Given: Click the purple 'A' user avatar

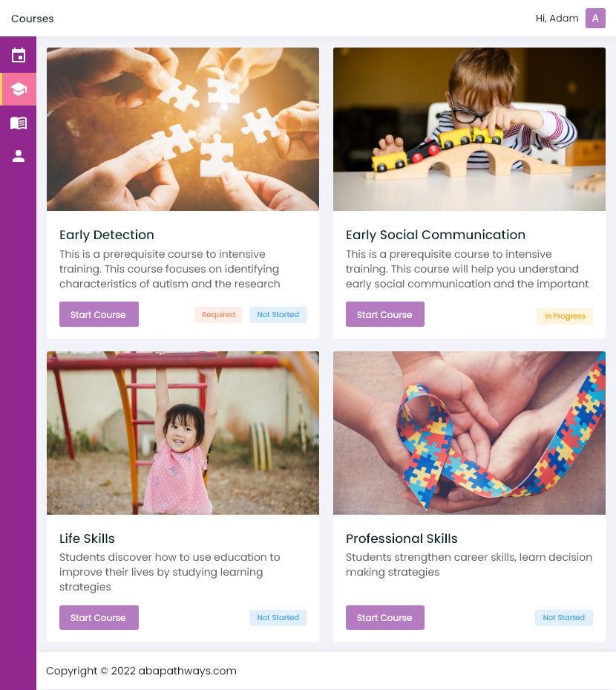Looking at the screenshot, I should (x=595, y=18).
